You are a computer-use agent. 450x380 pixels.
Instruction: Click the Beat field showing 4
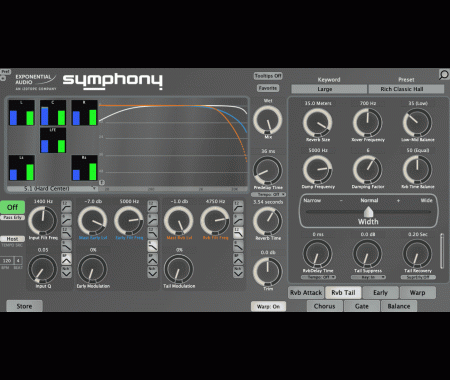coord(18,261)
